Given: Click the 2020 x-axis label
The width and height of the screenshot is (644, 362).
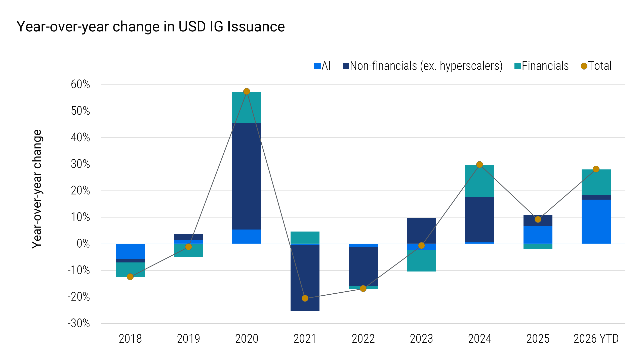Looking at the screenshot, I should [247, 339].
